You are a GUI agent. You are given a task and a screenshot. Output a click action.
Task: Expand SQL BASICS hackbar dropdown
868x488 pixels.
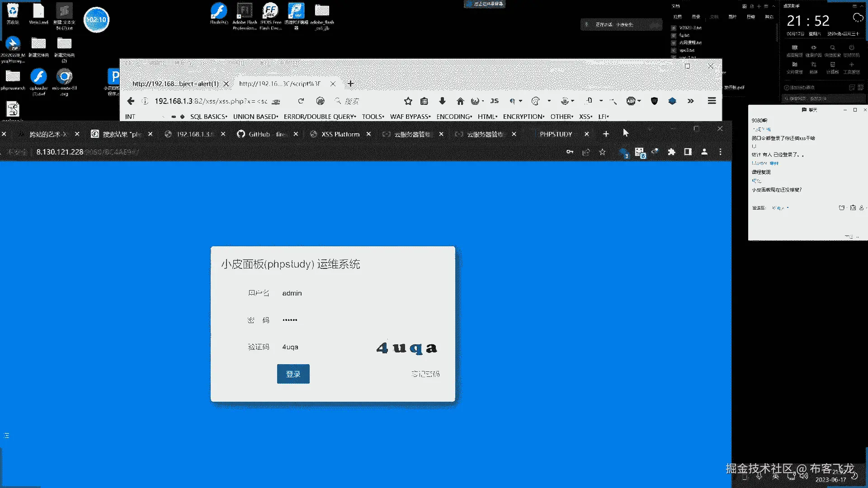pos(208,117)
